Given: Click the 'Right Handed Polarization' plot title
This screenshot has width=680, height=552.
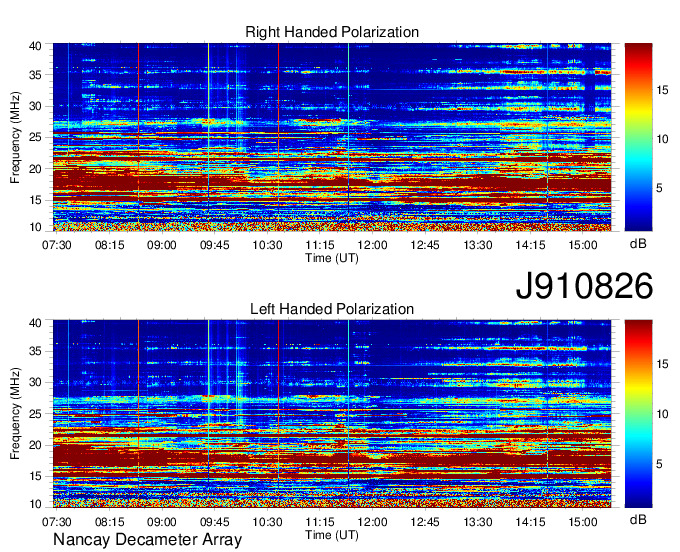Looking at the screenshot, I should coord(332,32).
